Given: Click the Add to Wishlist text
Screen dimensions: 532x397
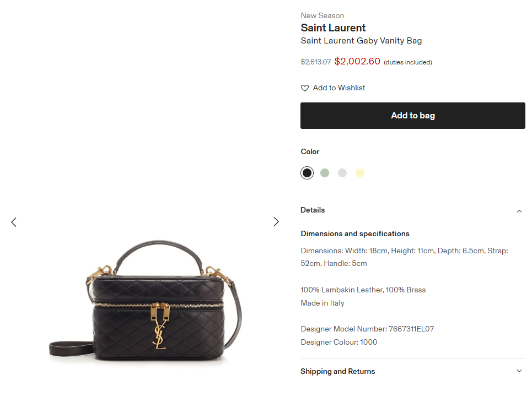Looking at the screenshot, I should [338, 88].
